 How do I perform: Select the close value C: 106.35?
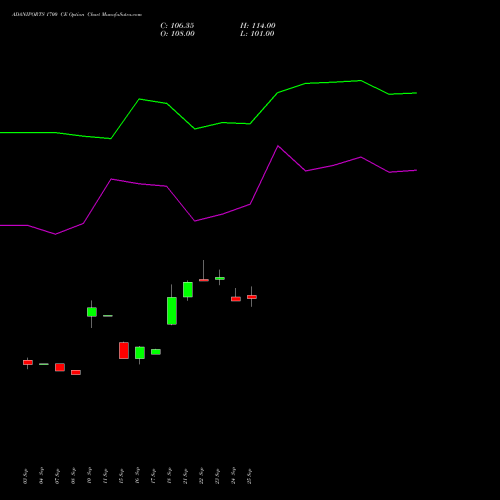tap(177, 26)
